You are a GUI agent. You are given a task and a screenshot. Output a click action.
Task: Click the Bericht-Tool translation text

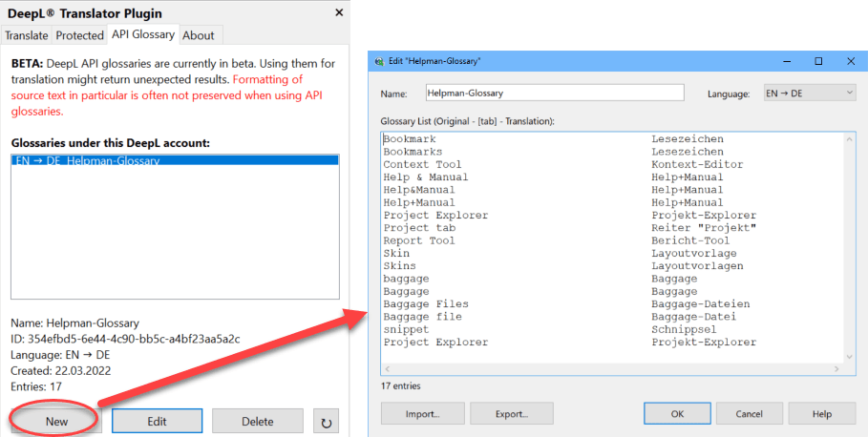pyautogui.click(x=690, y=240)
